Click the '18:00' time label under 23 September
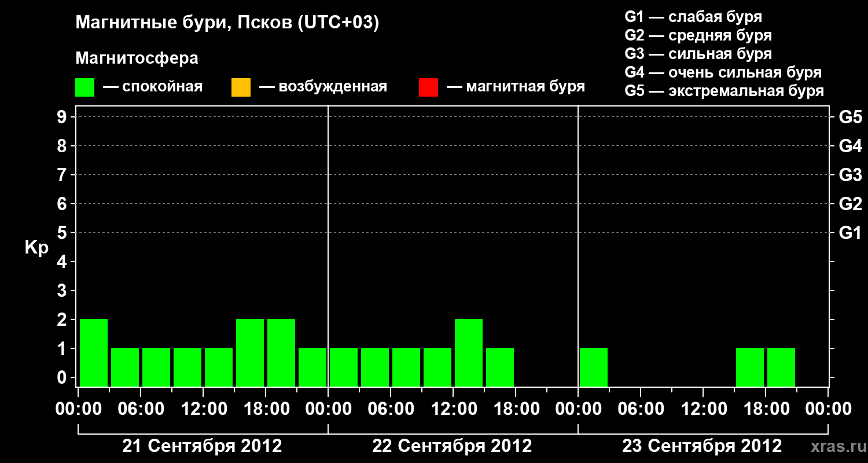Viewport: 868px width, 463px height. (766, 409)
